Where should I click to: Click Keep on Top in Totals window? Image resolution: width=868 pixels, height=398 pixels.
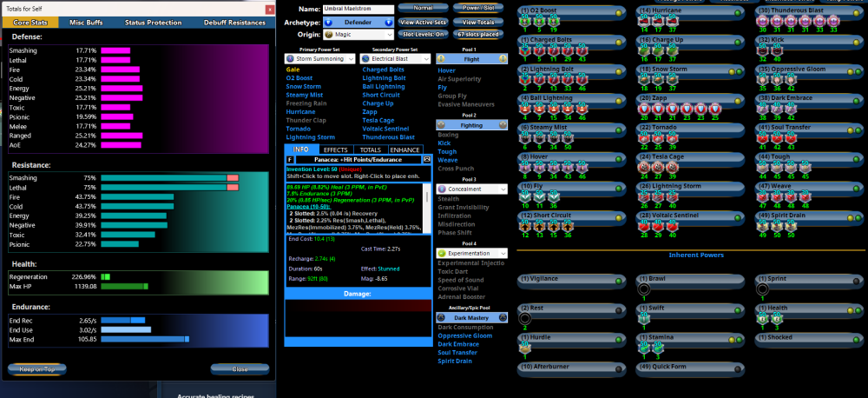click(x=37, y=369)
